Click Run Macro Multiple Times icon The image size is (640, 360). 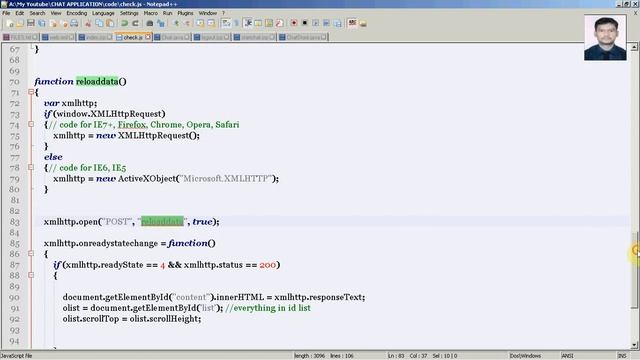[x=326, y=23]
